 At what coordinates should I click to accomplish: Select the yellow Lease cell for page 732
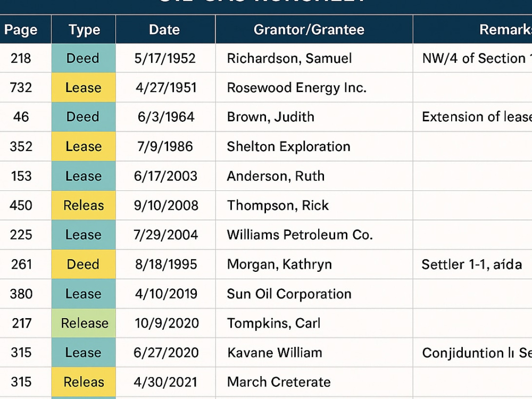pyautogui.click(x=84, y=88)
